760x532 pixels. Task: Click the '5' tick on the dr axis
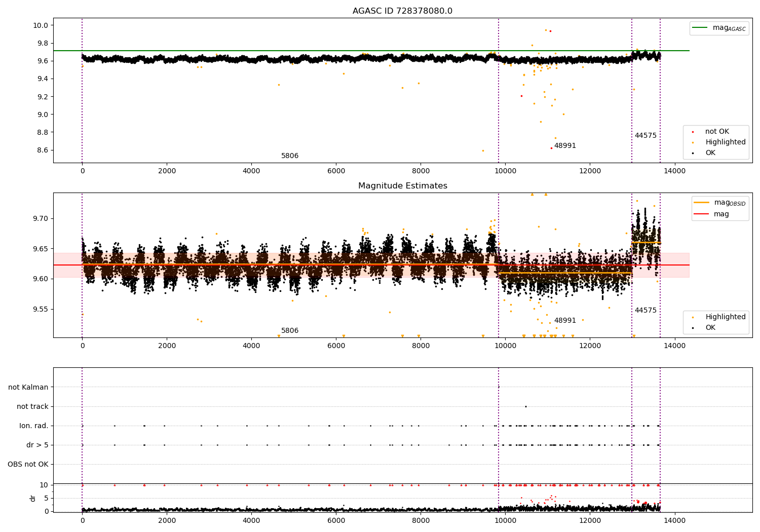46,499
